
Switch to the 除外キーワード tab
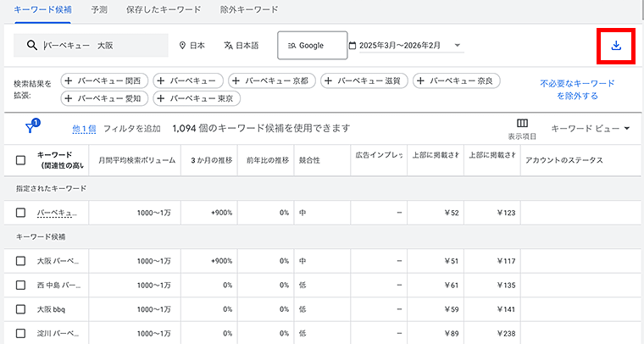point(249,9)
